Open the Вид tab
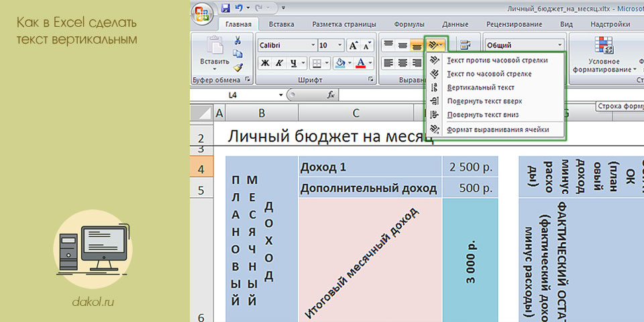 tap(566, 25)
